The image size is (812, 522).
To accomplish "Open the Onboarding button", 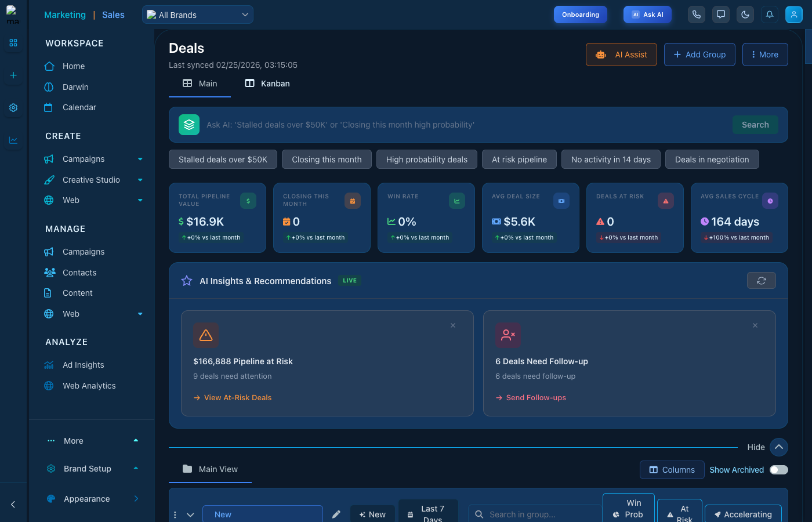I will (581, 14).
